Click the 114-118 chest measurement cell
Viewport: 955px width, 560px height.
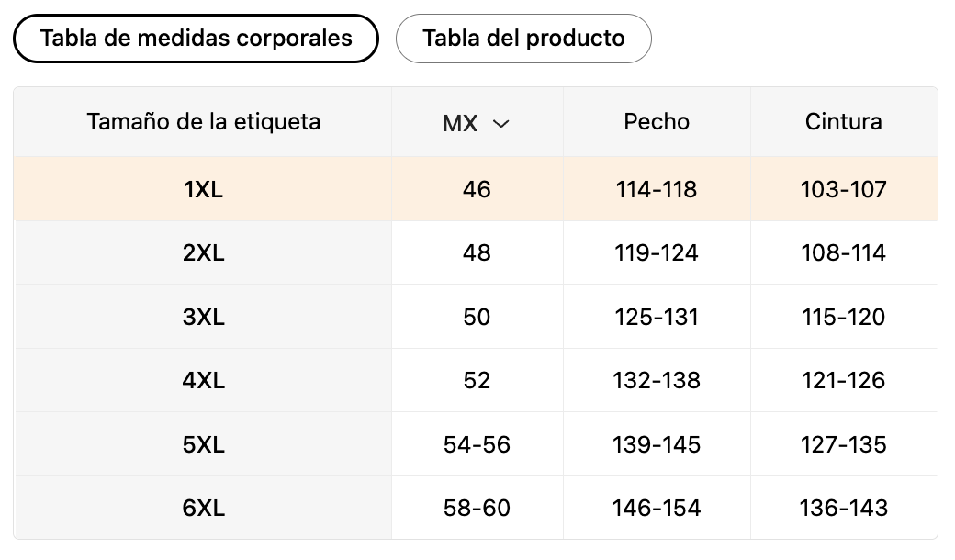coord(657,189)
